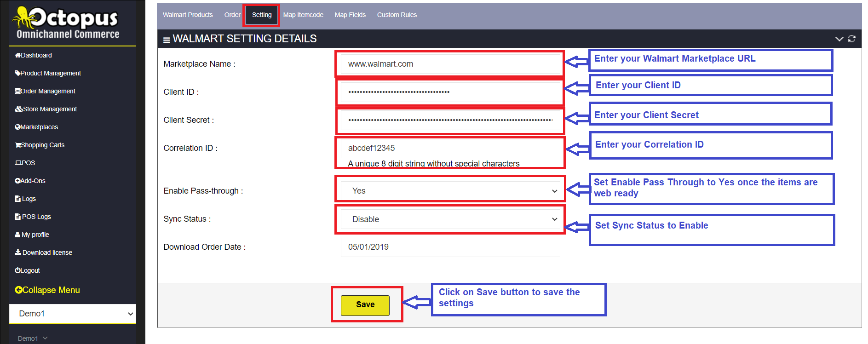Viewport: 868px width, 344px height.
Task: Expand the Demo1 user menu at bottom
Action: tap(33, 338)
